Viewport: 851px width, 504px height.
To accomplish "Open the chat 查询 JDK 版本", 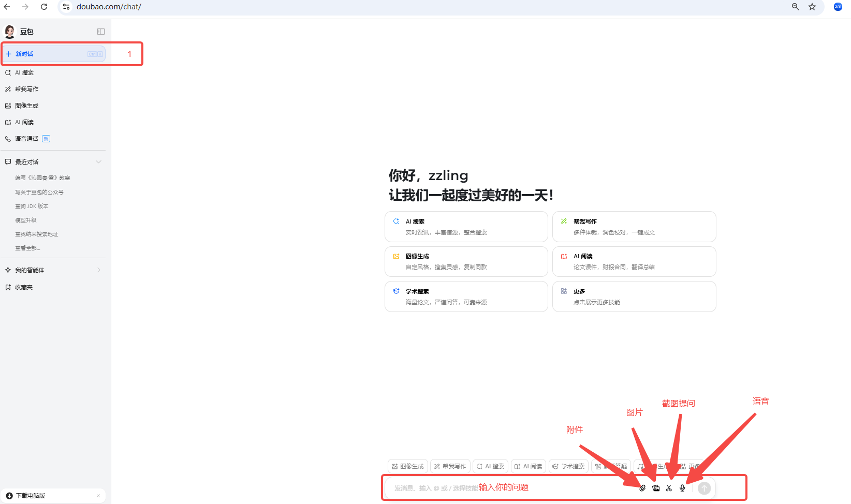I will 32,206.
